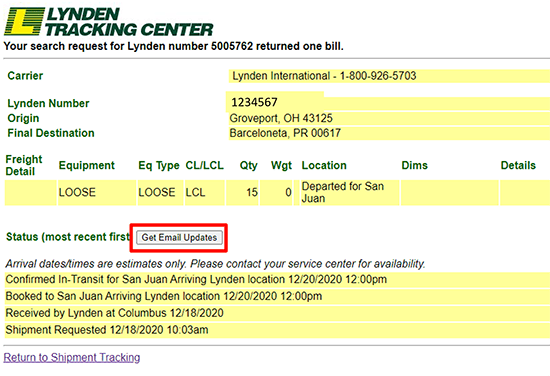Viewport: 550px width, 376px height.
Task: Click the Received by Lynden at Columbus row
Action: 277,313
